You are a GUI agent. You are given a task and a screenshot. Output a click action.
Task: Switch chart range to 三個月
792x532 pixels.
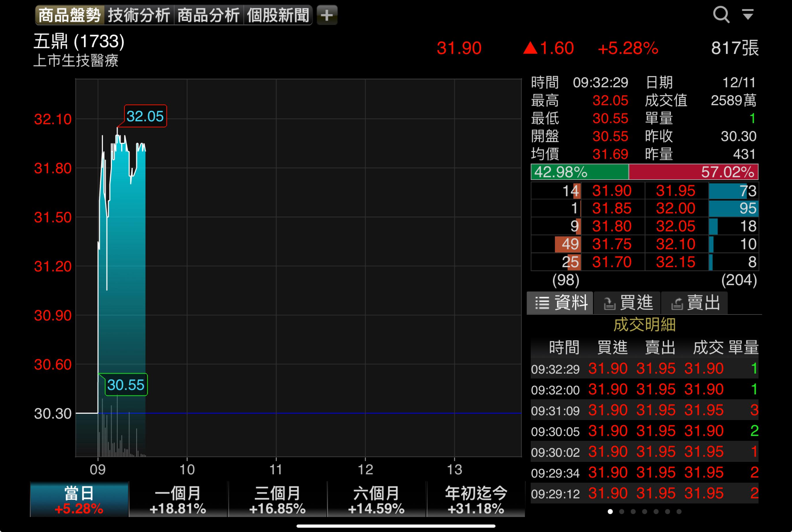click(x=277, y=499)
